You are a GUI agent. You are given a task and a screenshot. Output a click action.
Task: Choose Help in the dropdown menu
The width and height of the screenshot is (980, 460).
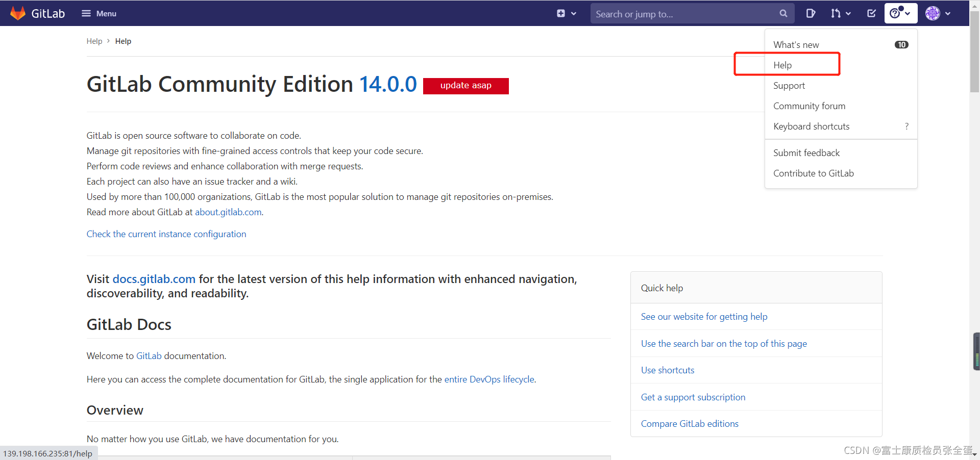(x=841, y=65)
